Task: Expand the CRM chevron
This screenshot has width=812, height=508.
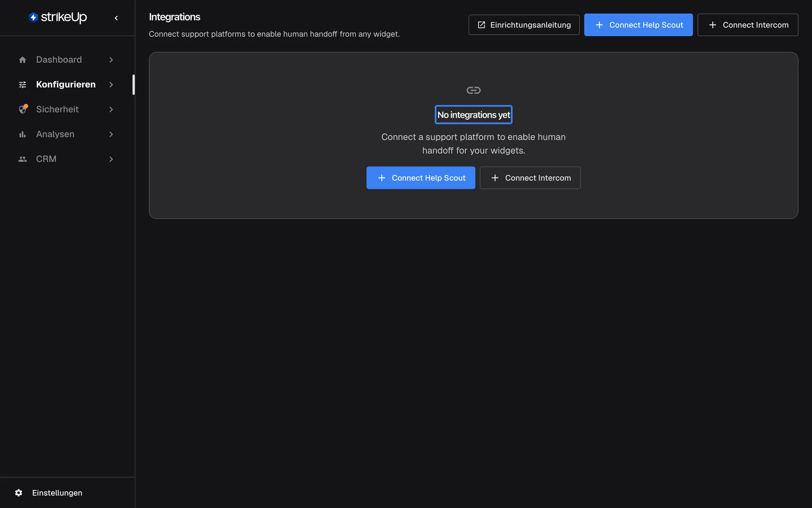Action: coord(111,159)
